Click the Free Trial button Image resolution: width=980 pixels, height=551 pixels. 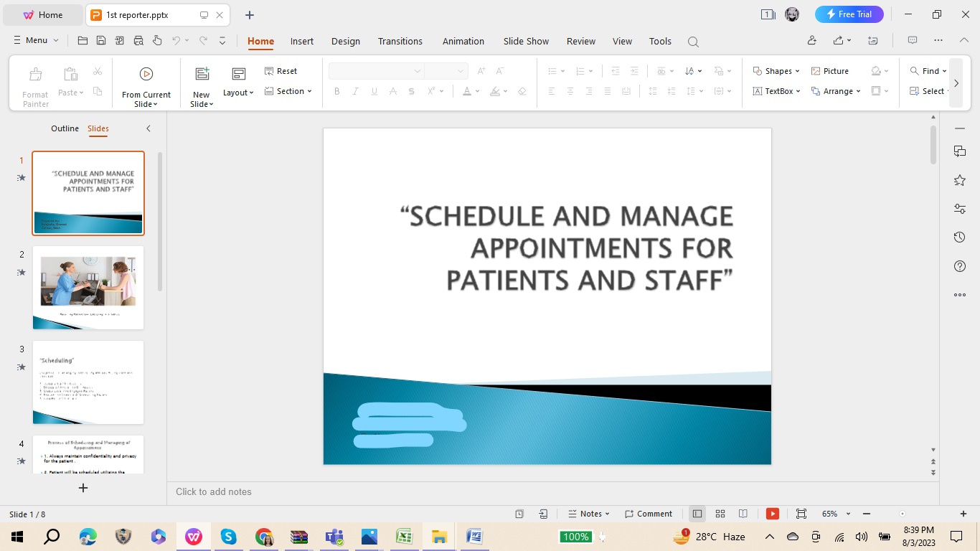[849, 14]
